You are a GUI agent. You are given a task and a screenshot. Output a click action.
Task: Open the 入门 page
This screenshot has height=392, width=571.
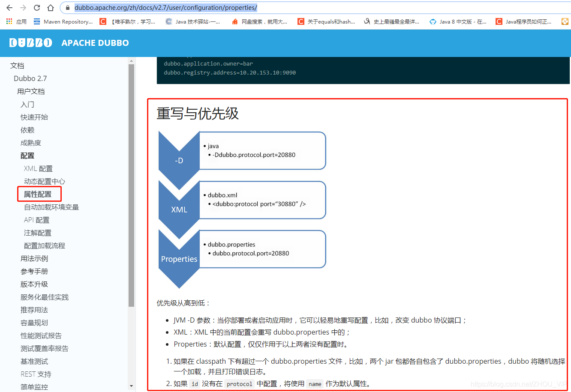pyautogui.click(x=27, y=104)
